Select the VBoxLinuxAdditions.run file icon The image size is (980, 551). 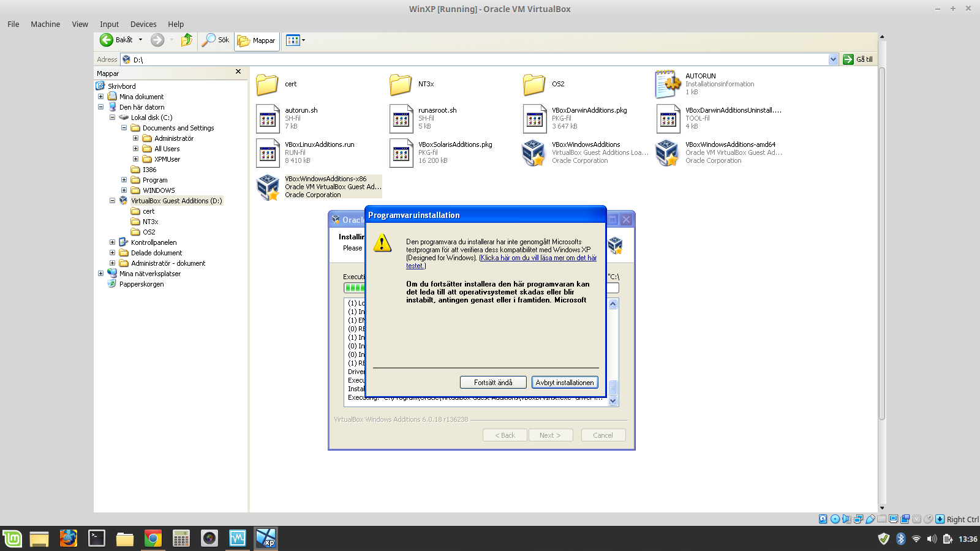tap(268, 153)
